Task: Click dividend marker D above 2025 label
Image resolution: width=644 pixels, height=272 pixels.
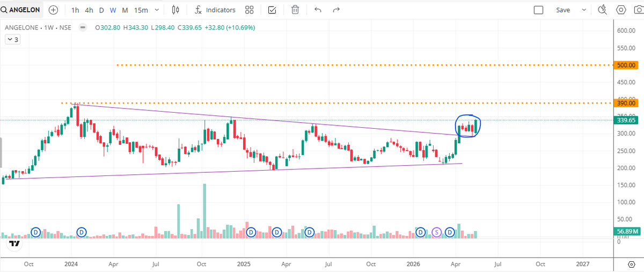Action: point(251,232)
